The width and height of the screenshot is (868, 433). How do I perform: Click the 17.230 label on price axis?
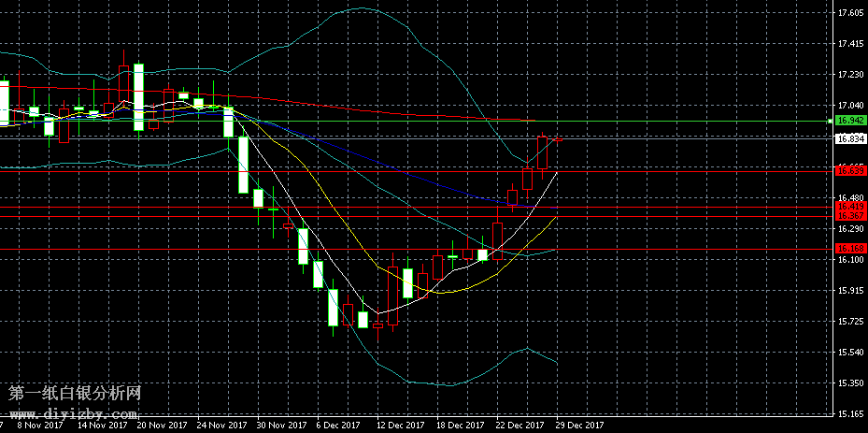point(850,75)
